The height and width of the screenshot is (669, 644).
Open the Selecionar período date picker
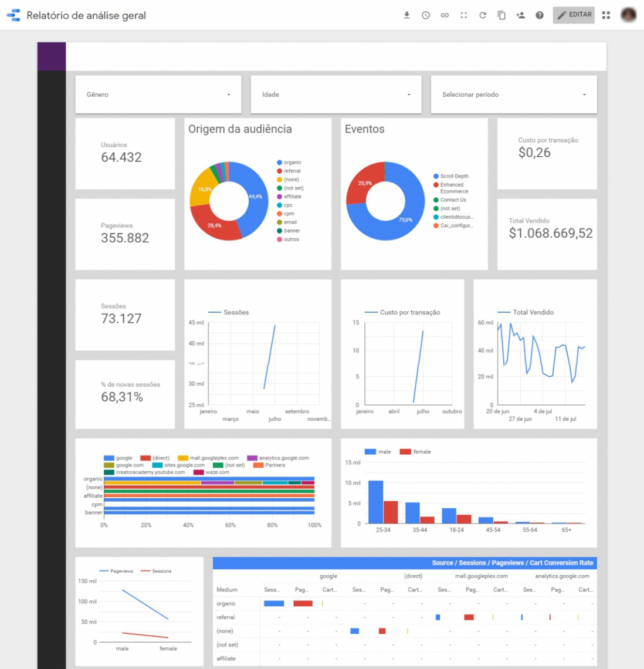(x=513, y=94)
